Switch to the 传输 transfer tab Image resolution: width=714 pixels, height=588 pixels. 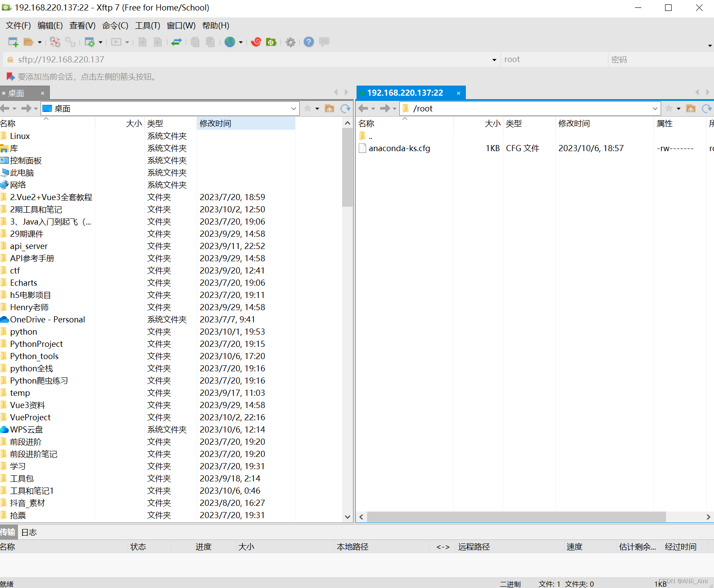point(8,532)
